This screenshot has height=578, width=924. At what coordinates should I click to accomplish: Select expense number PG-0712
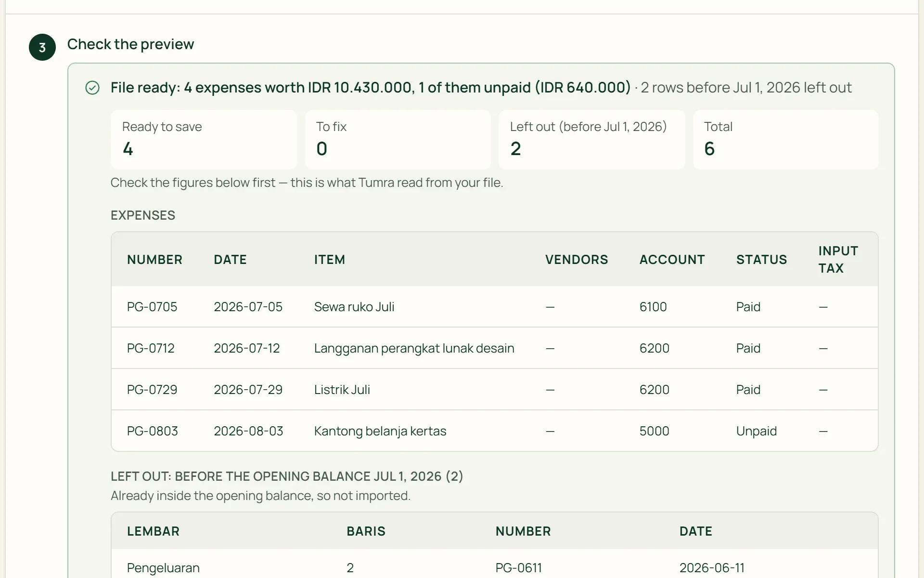point(151,348)
